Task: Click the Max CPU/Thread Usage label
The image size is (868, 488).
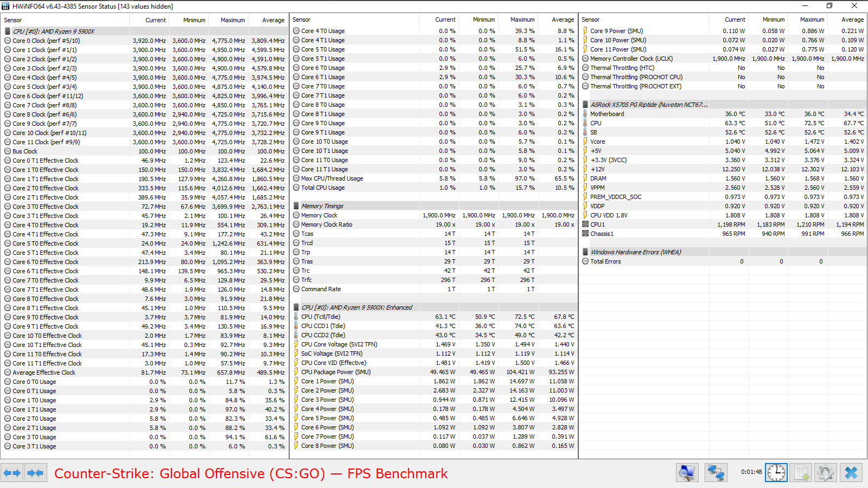Action: click(332, 178)
